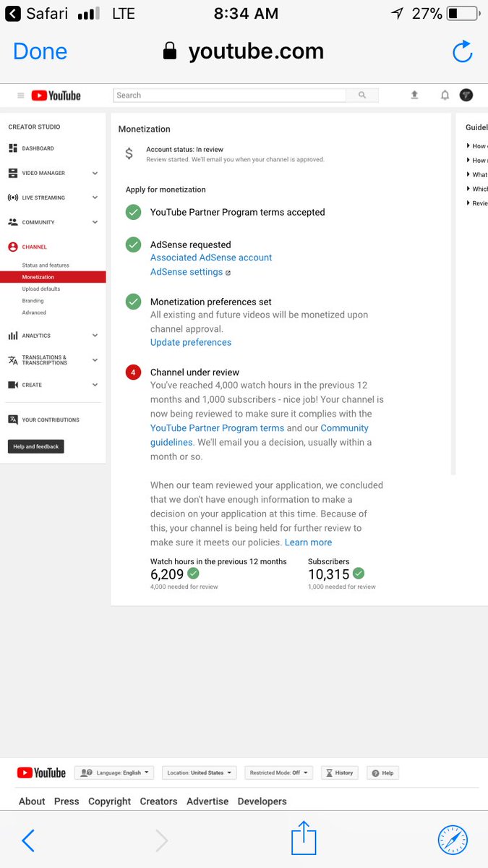
Task: Click green check beside Partner Program terms accepted
Action: tap(133, 212)
